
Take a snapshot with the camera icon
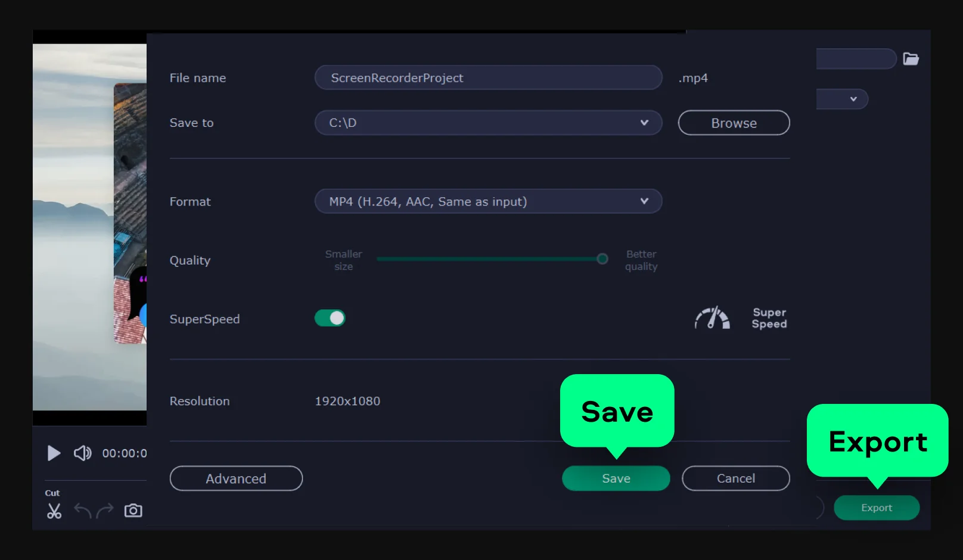tap(133, 511)
